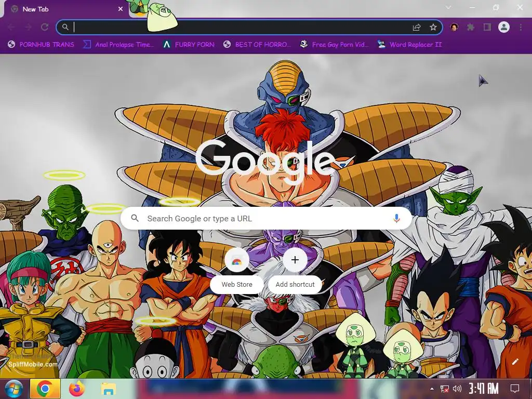
Task: Open the network status tray icon
Action: pyautogui.click(x=445, y=389)
